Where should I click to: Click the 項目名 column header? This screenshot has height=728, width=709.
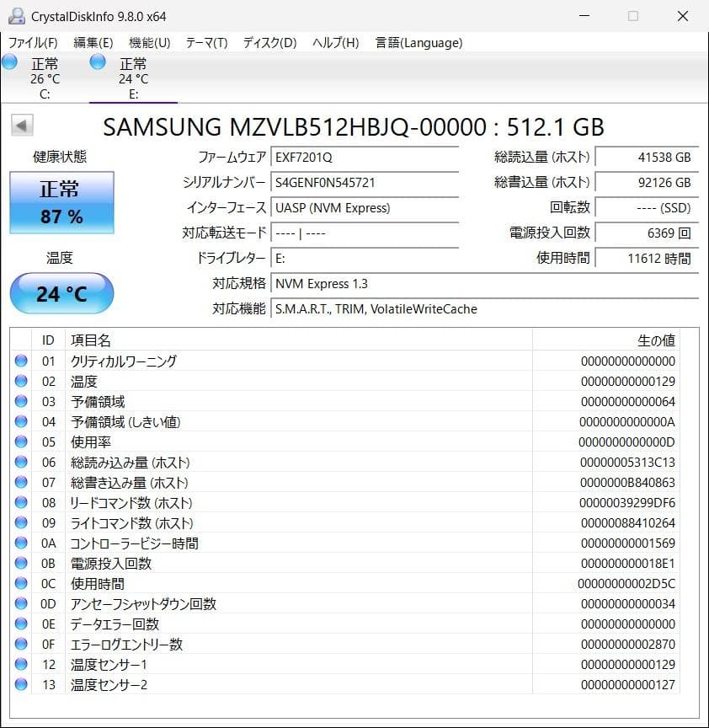(299, 340)
